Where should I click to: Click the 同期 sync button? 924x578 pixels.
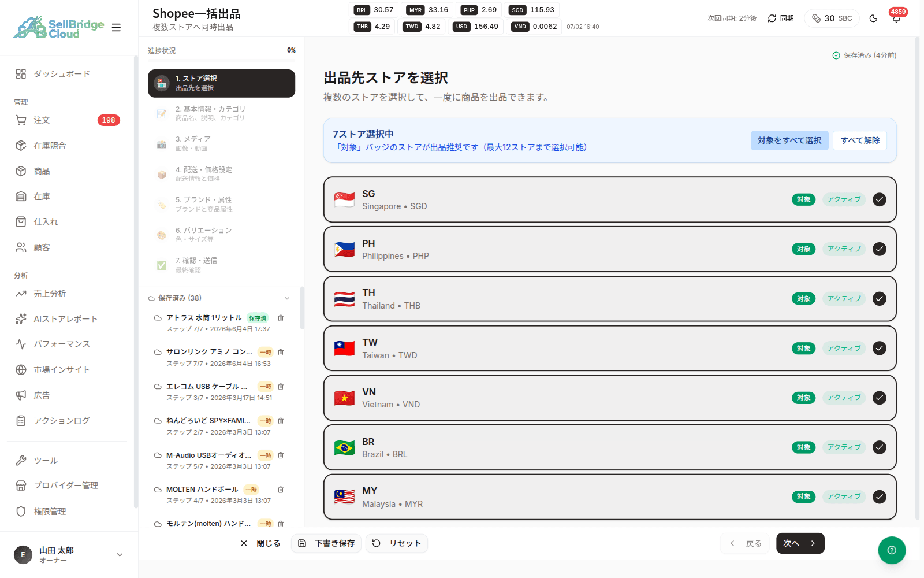[x=781, y=18]
